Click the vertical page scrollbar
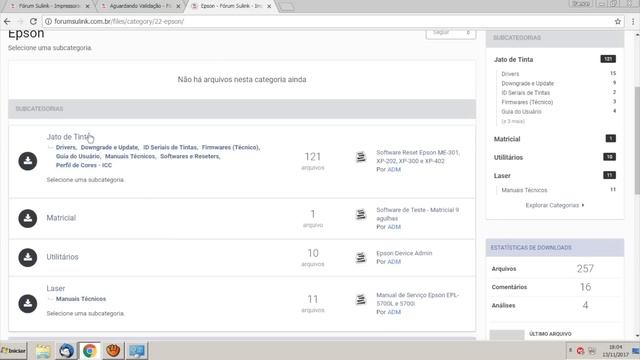Screen dimensions: 640x360 pos(637,141)
